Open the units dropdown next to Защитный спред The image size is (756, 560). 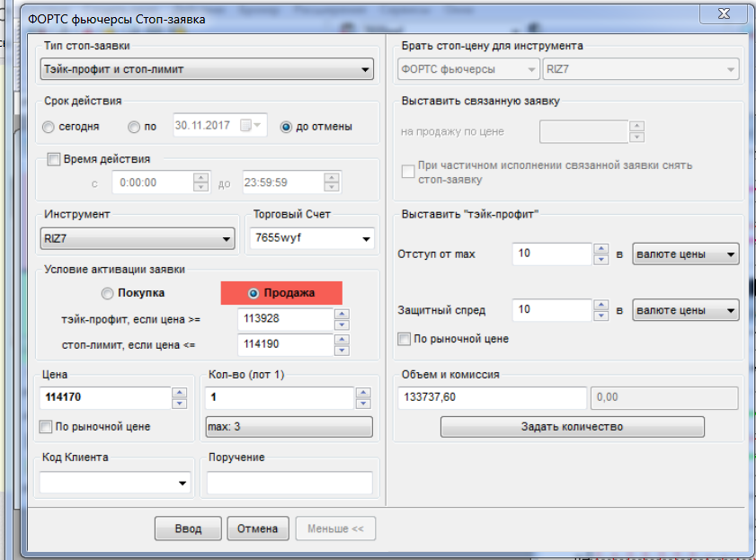pyautogui.click(x=686, y=310)
